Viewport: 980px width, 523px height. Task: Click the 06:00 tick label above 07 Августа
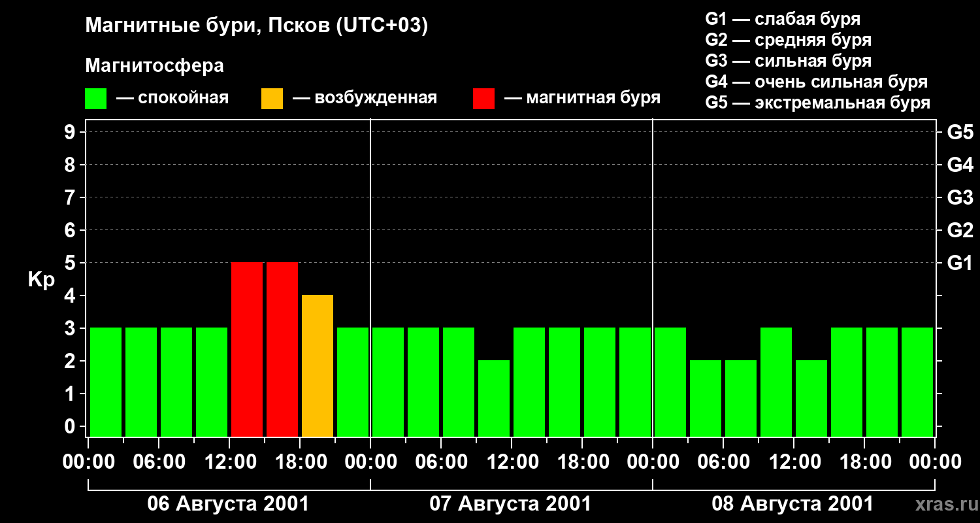point(442,462)
